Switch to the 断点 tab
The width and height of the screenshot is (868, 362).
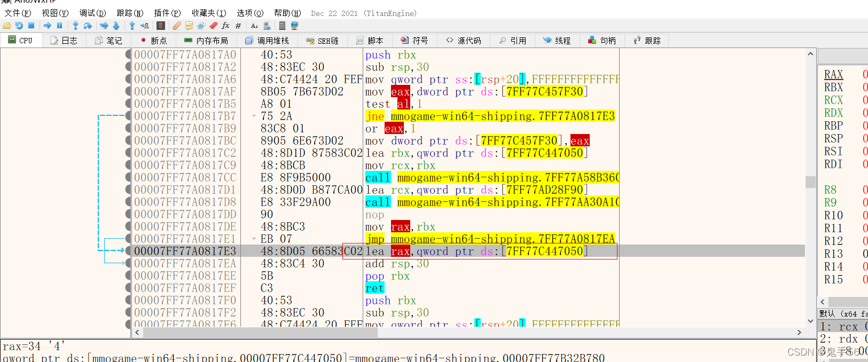154,40
